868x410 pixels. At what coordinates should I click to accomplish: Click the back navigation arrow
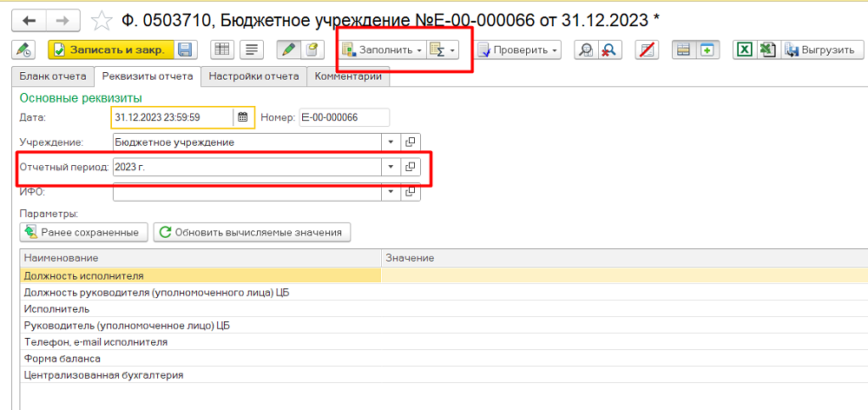[30, 19]
